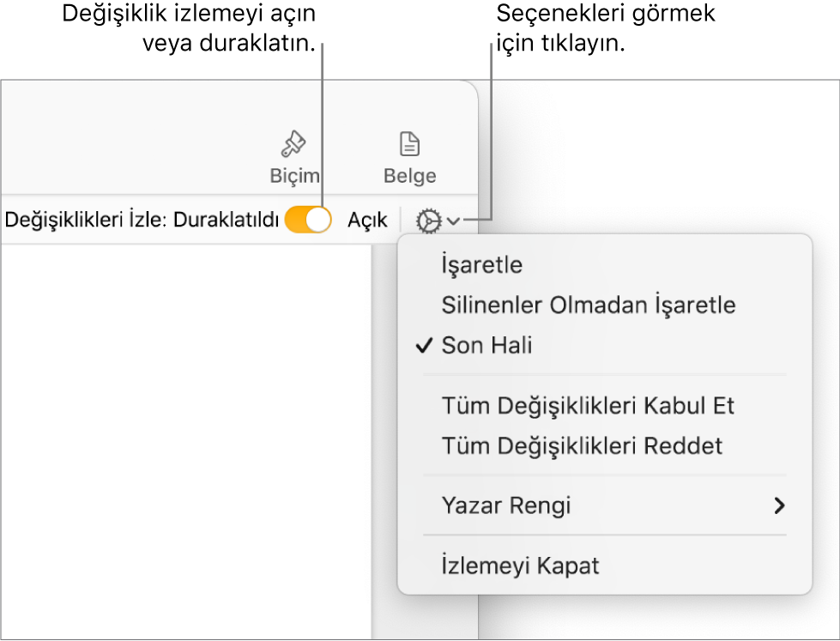Open the Yazar Rengi menu entry
The width and height of the screenshot is (840, 641).
(505, 506)
